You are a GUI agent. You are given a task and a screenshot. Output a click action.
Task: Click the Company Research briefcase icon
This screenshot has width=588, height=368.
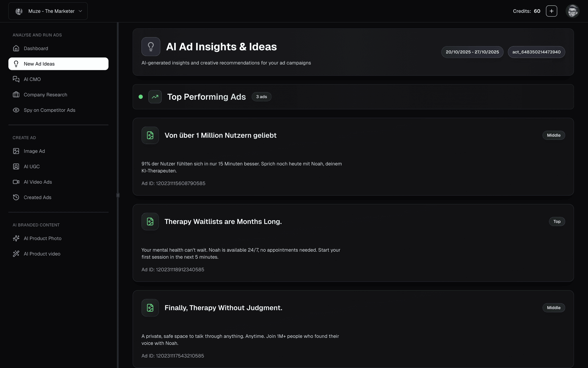(x=16, y=95)
